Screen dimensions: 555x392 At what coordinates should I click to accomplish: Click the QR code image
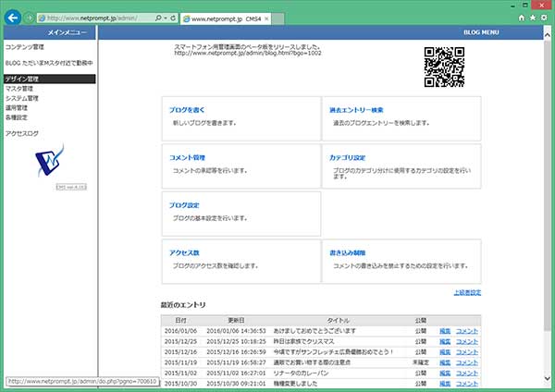coord(443,64)
